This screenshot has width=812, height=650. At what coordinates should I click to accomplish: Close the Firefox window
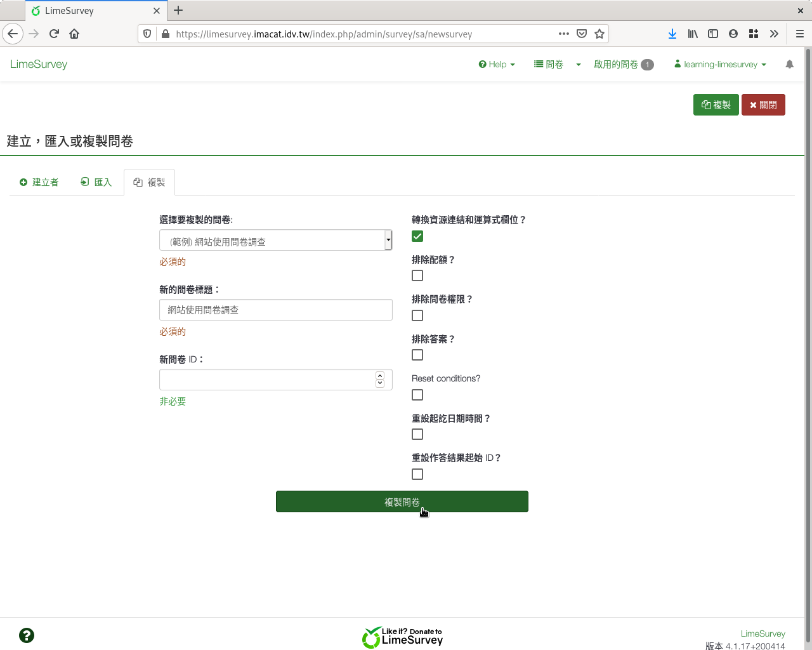(x=801, y=11)
